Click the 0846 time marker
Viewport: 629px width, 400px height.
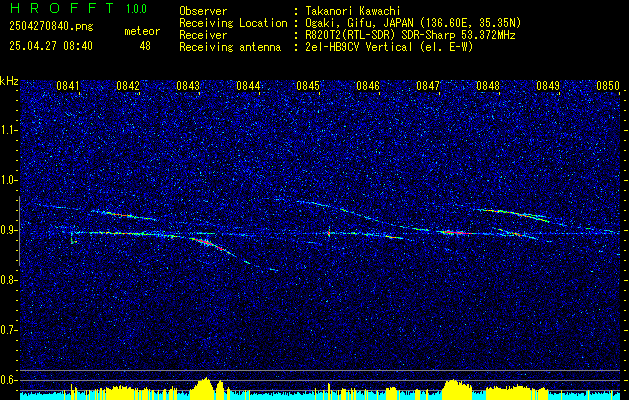point(368,86)
